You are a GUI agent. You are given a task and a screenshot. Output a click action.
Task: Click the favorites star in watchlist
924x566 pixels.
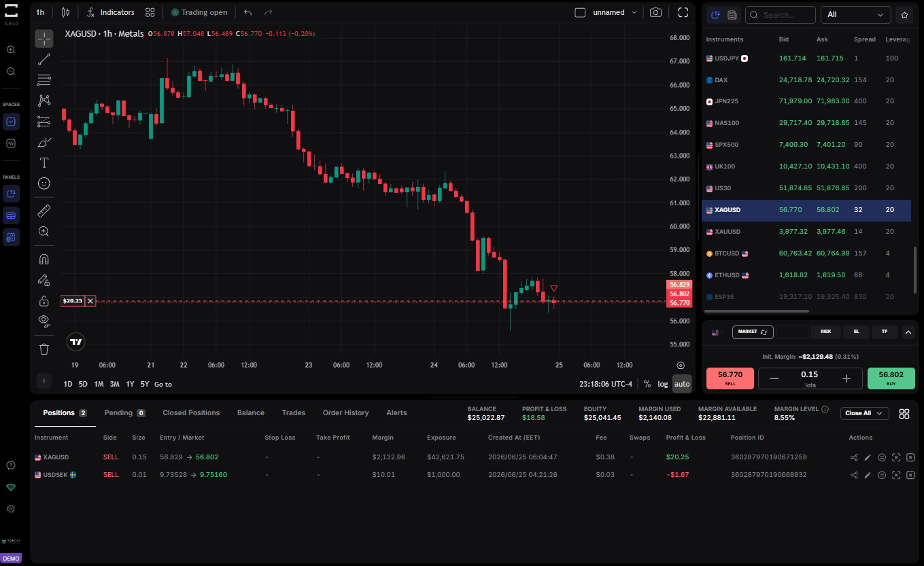click(x=904, y=15)
